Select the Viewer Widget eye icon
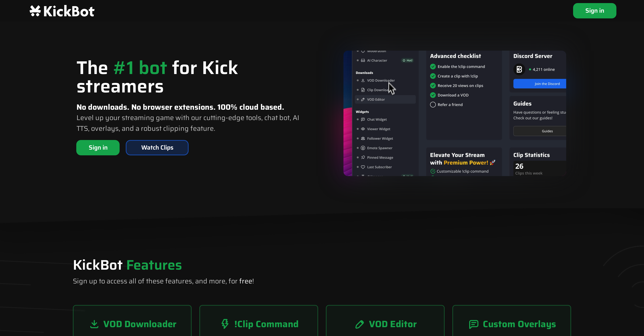The image size is (644, 336). coord(363,129)
